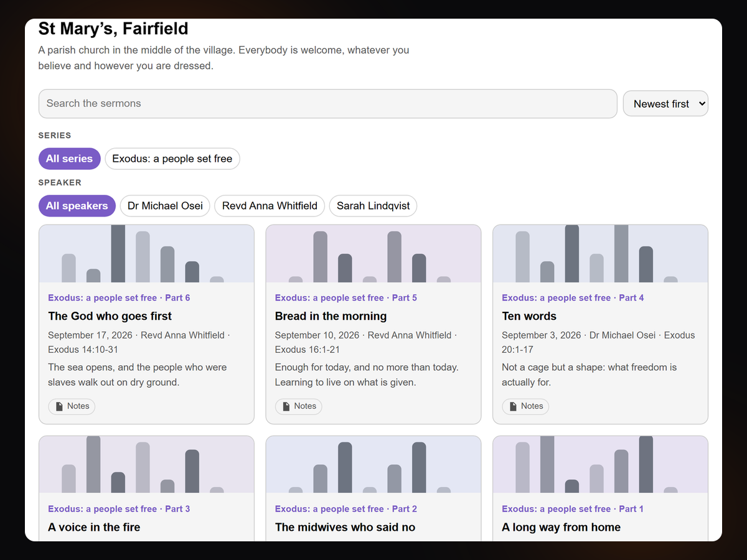747x560 pixels.
Task: Click the Notes document icon under Bread in the morning
Action: [286, 406]
